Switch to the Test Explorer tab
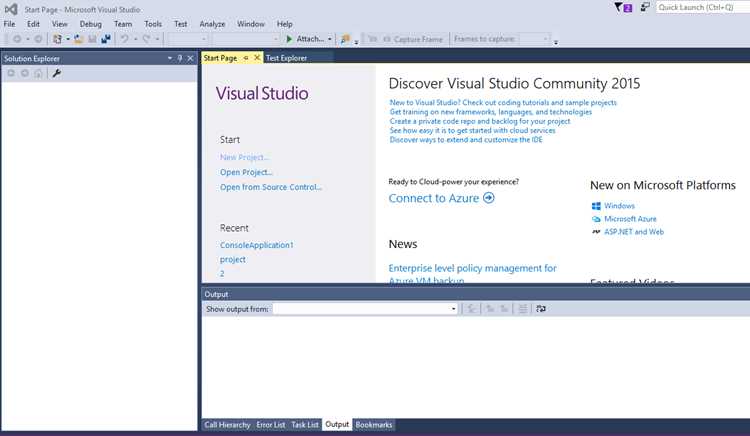Screen dimensions: 750x436 click(286, 58)
